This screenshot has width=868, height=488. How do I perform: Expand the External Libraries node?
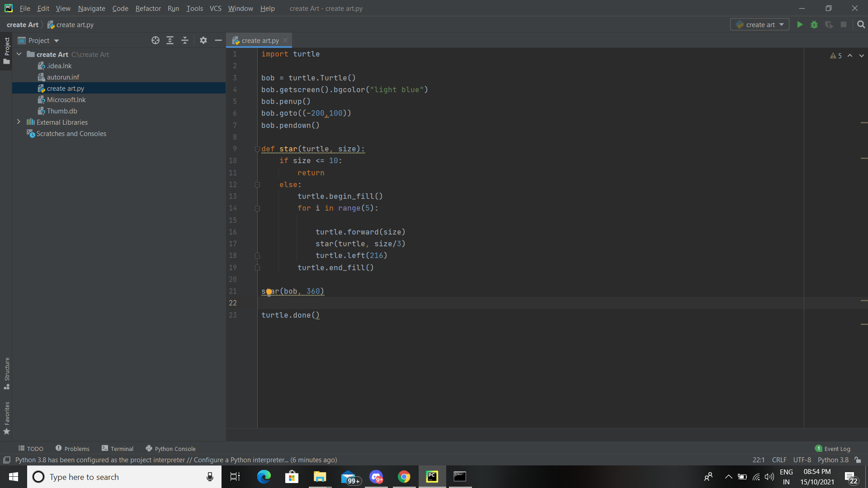[x=19, y=122]
